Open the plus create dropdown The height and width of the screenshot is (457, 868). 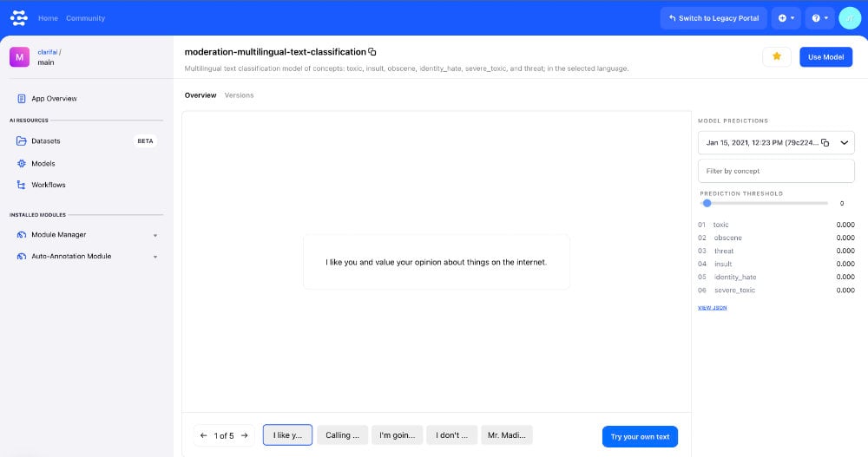pyautogui.click(x=786, y=18)
